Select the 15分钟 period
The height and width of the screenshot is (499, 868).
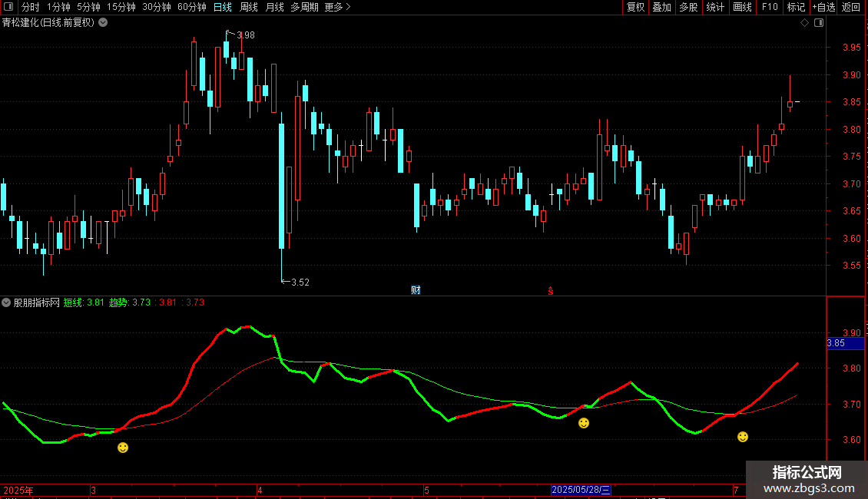[x=121, y=7]
